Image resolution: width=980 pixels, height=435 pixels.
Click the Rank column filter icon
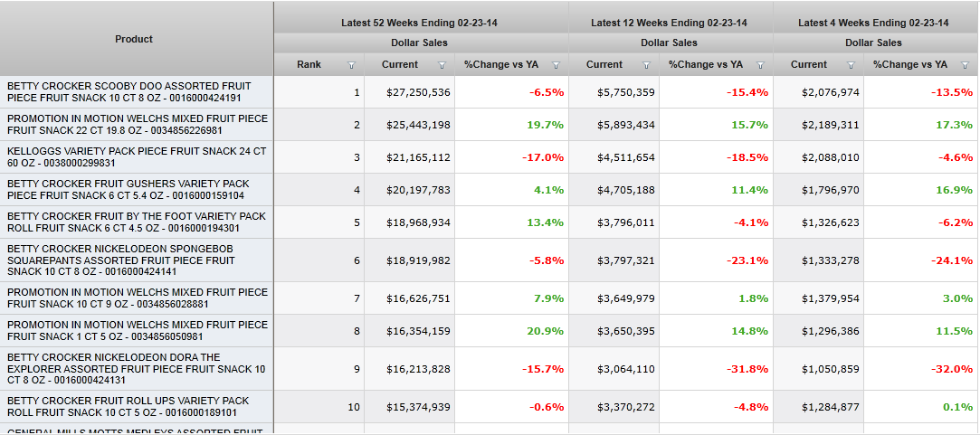(351, 65)
